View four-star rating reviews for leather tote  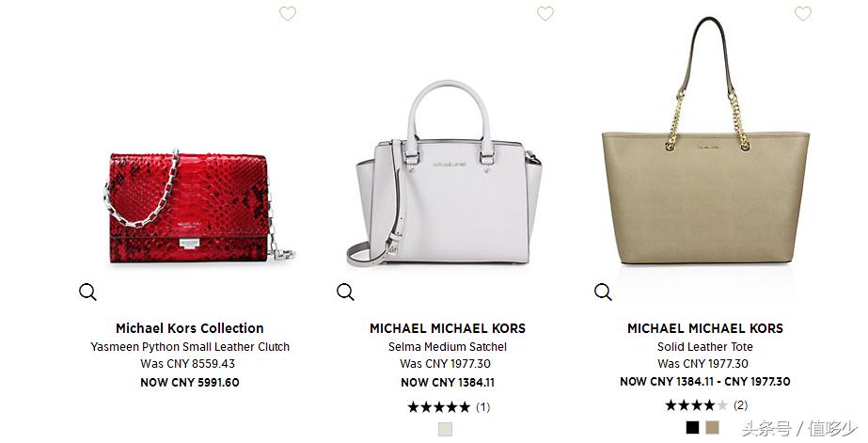[706, 405]
